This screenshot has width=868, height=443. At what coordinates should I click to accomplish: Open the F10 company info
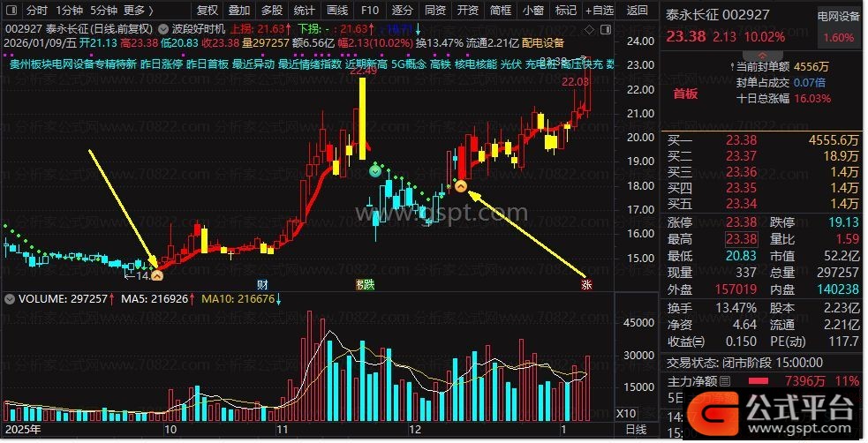370,10
